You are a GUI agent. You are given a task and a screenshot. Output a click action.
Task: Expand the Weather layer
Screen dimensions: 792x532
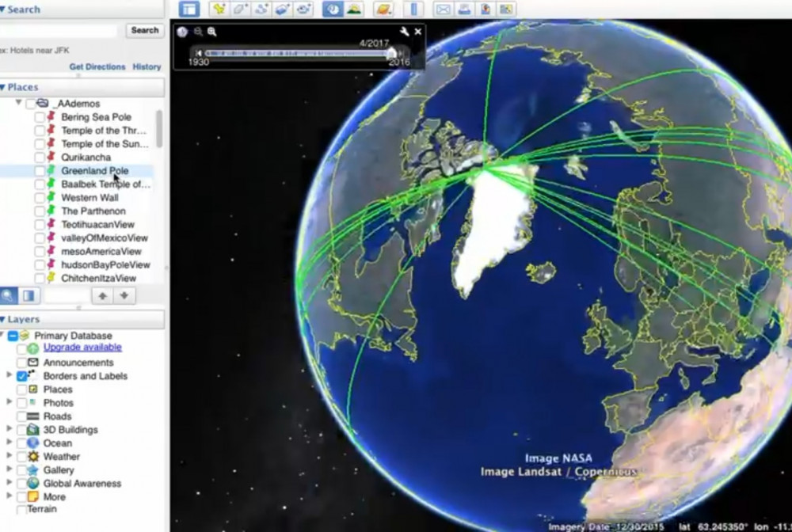pyautogui.click(x=9, y=455)
